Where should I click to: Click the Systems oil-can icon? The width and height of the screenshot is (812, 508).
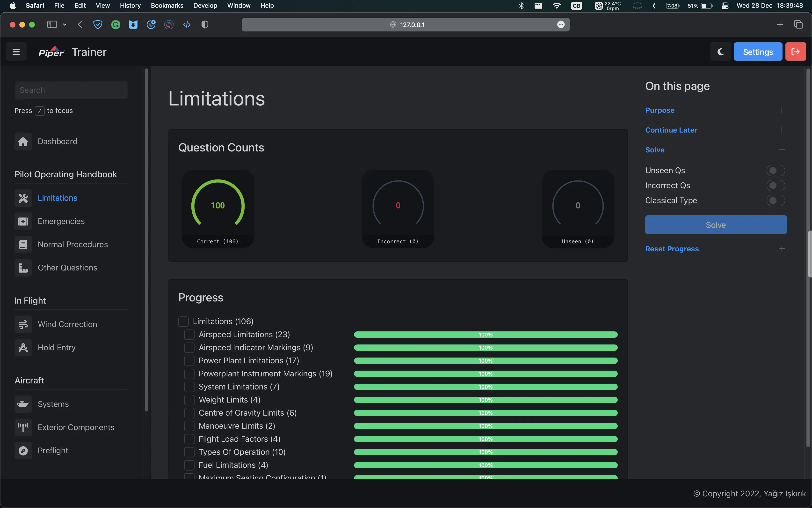coord(23,404)
